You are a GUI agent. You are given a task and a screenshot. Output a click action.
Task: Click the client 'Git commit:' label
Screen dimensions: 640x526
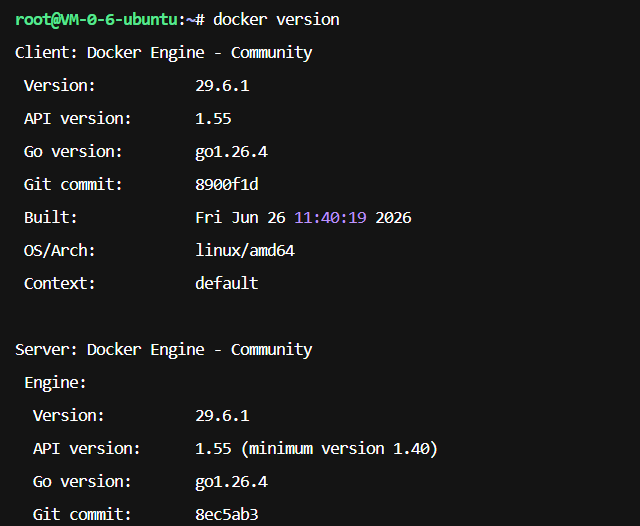(73, 184)
